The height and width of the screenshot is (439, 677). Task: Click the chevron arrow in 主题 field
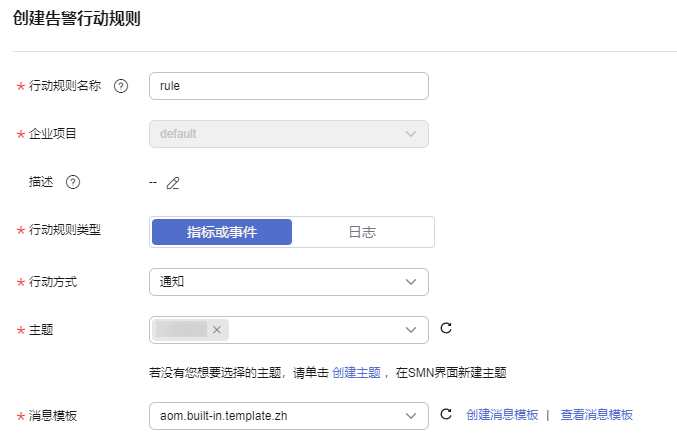point(411,330)
